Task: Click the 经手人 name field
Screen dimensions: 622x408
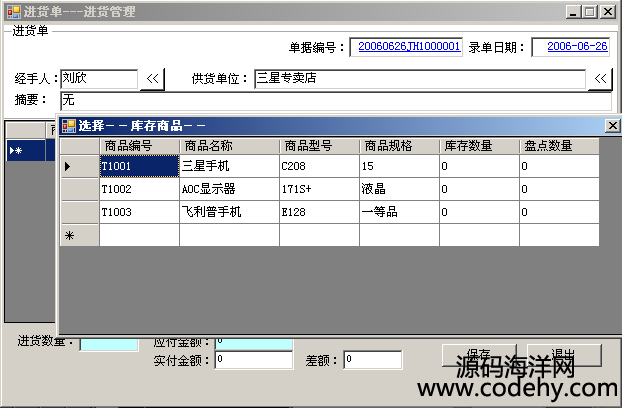Action: (98, 79)
